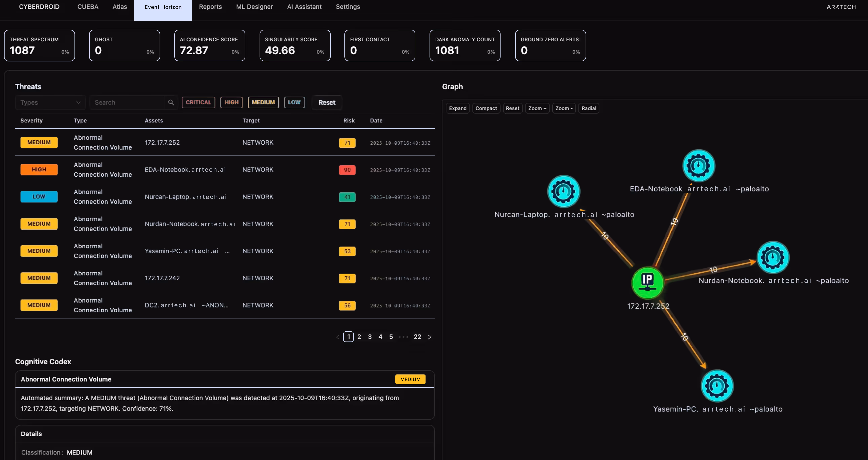Switch to the Atlas tab
This screenshot has width=868, height=460.
[120, 7]
